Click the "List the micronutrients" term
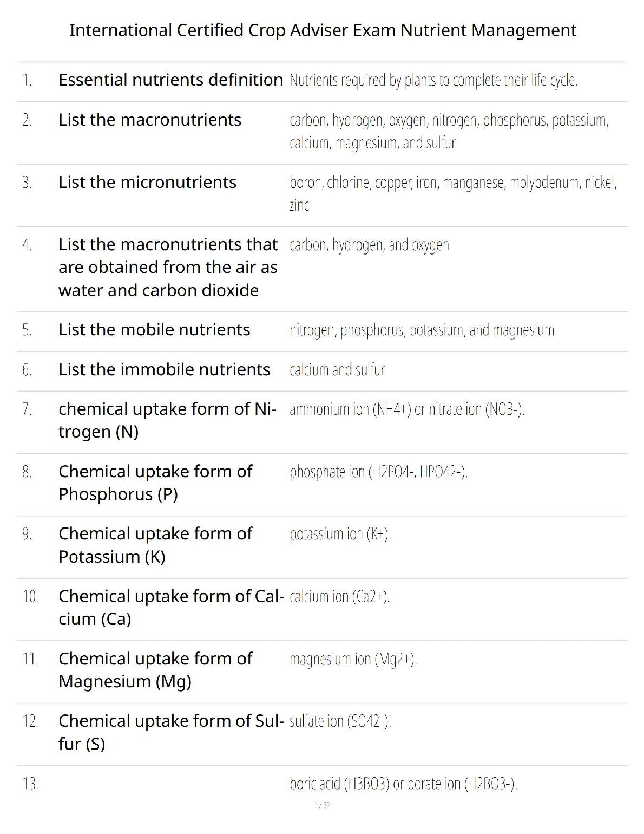This screenshot has height=834, width=644. (147, 183)
